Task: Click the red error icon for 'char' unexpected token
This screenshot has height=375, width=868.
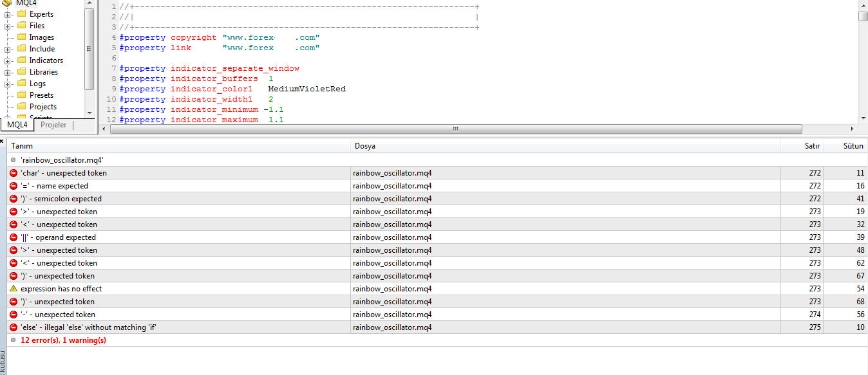Action: [14, 173]
